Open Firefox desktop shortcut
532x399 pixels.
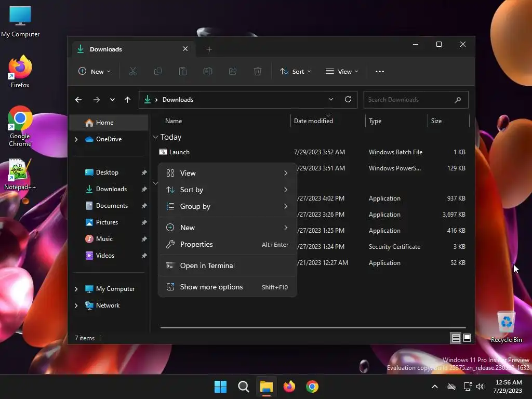click(20, 72)
